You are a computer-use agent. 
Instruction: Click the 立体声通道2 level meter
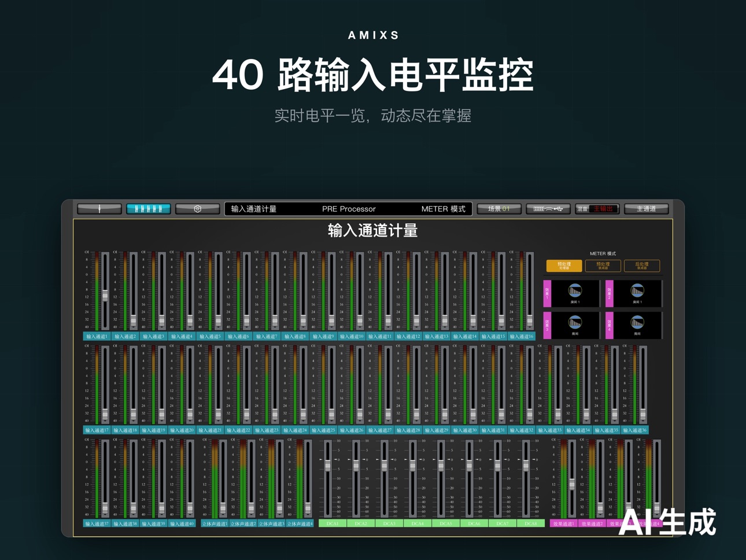coord(243,478)
